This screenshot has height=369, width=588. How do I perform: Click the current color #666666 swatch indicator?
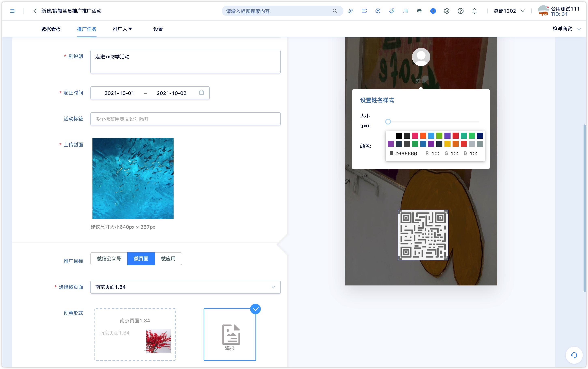tap(391, 153)
